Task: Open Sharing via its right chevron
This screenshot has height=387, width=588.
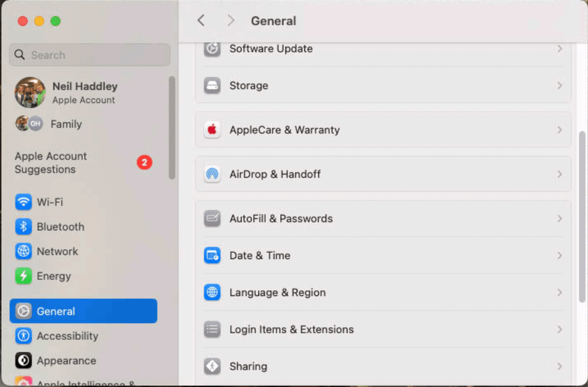Action: [559, 366]
